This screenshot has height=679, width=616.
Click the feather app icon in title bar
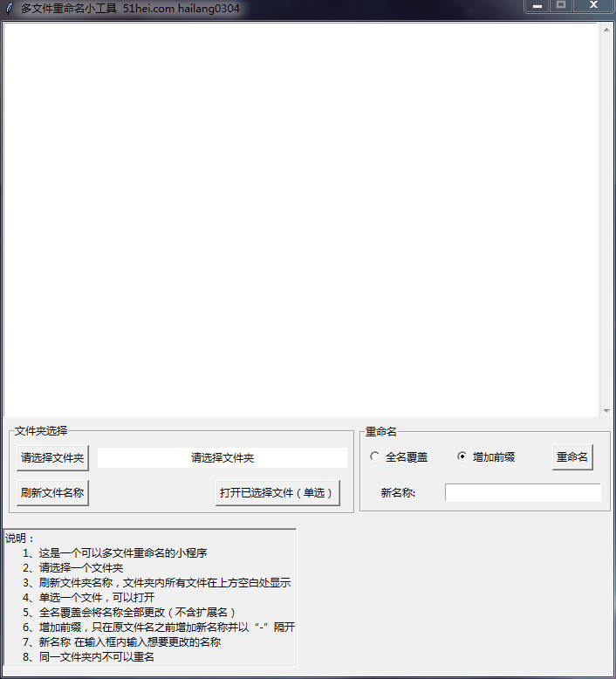[x=10, y=8]
